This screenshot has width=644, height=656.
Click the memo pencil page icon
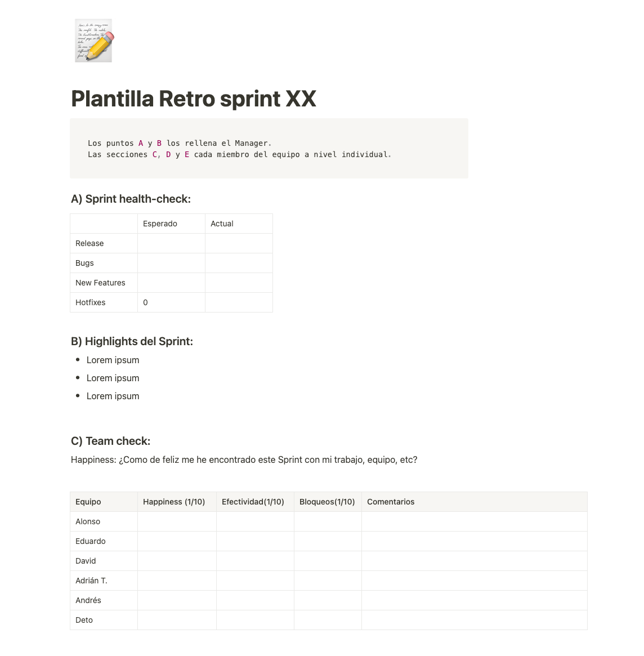coord(93,41)
